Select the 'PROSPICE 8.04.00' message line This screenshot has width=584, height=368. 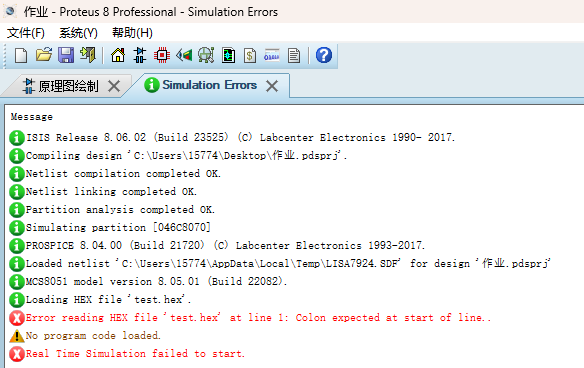coord(225,245)
